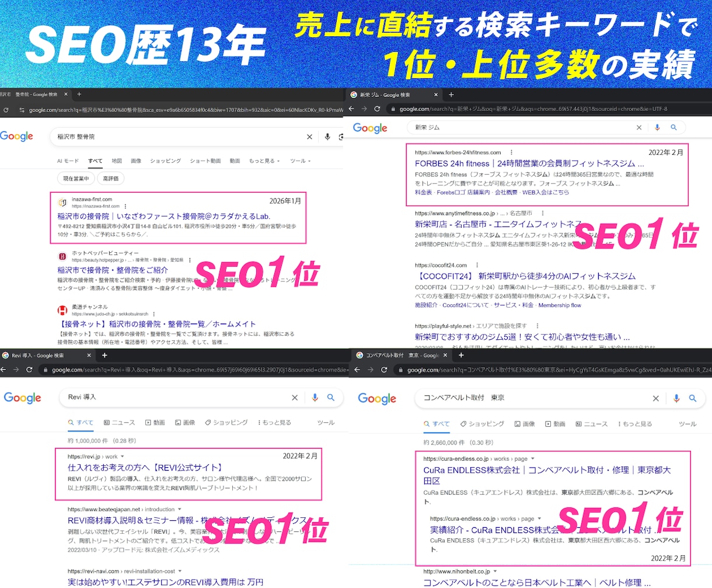Open options menu for inazawa-first.com result
Viewport: 712px width, 588px height.
pyautogui.click(x=125, y=206)
